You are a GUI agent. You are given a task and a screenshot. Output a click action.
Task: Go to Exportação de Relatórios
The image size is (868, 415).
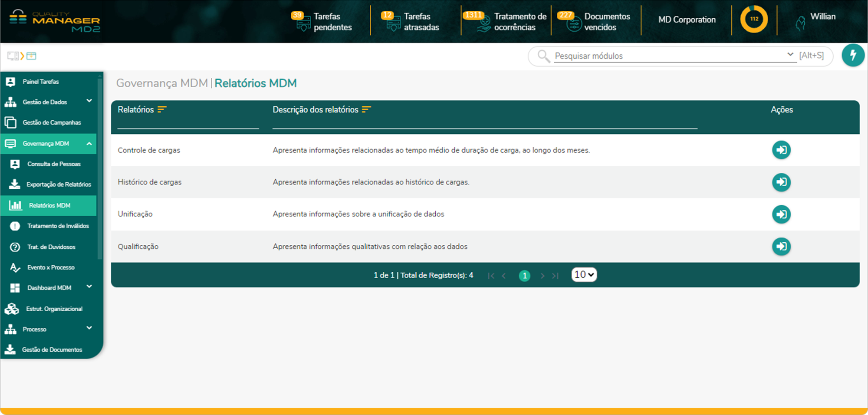click(x=59, y=184)
